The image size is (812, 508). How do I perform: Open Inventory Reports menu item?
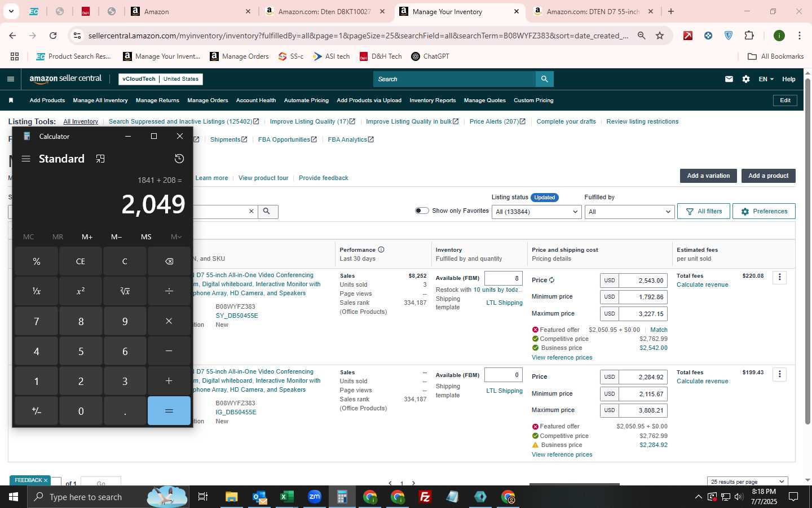(x=433, y=100)
